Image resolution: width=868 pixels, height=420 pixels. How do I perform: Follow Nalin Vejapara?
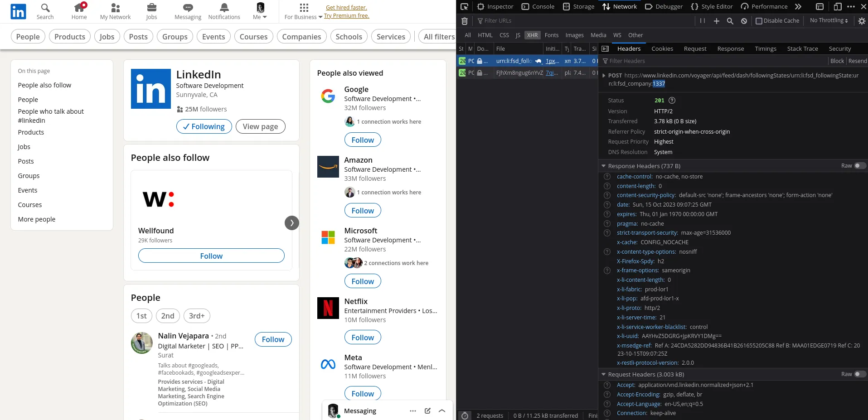pyautogui.click(x=273, y=339)
